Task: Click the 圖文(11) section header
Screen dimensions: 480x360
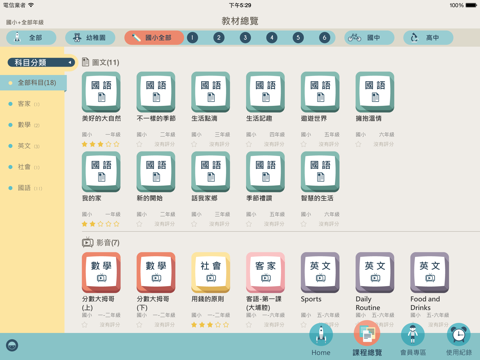Action: pos(101,62)
